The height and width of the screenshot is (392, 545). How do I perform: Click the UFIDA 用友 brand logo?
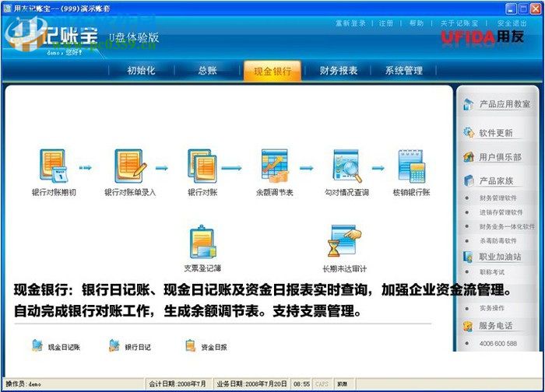pyautogui.click(x=483, y=37)
